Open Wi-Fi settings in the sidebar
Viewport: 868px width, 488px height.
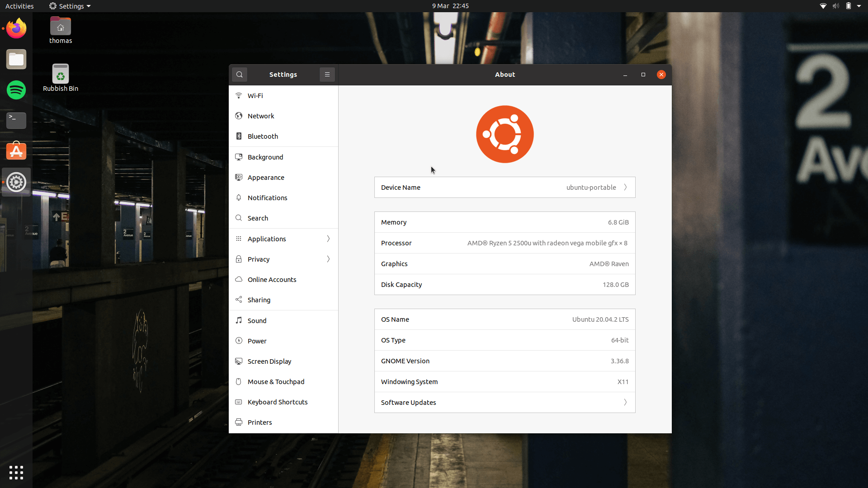click(255, 95)
